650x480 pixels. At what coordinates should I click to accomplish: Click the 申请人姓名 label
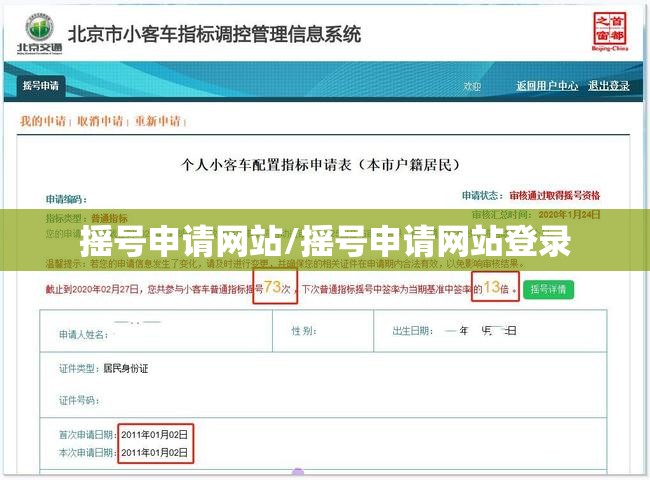click(x=84, y=335)
